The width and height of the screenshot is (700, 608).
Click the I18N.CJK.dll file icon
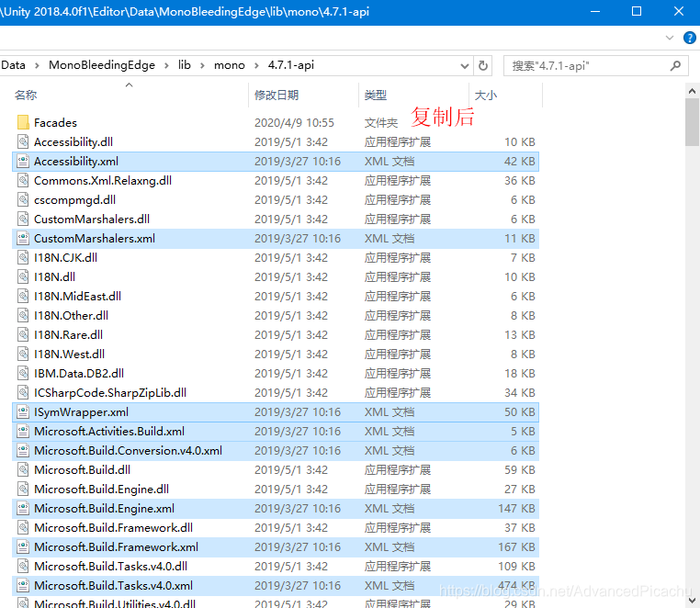pyautogui.click(x=23, y=257)
